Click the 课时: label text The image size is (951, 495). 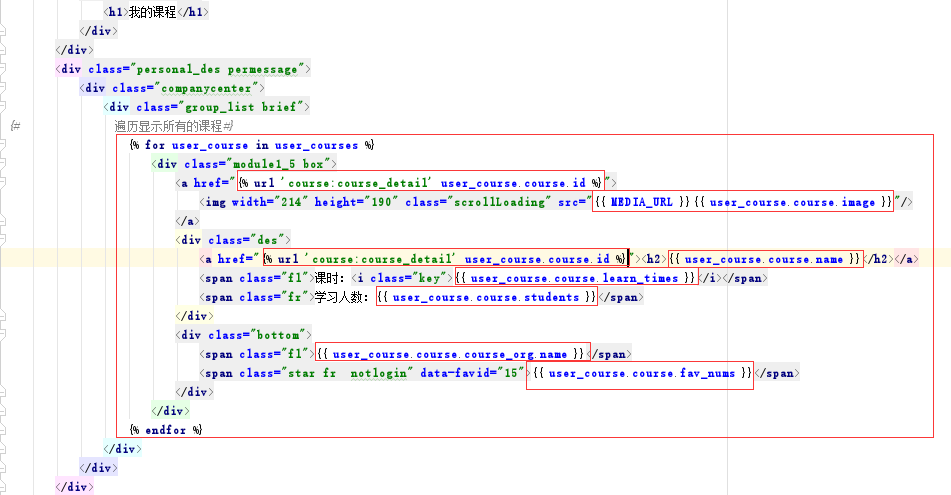pos(329,278)
